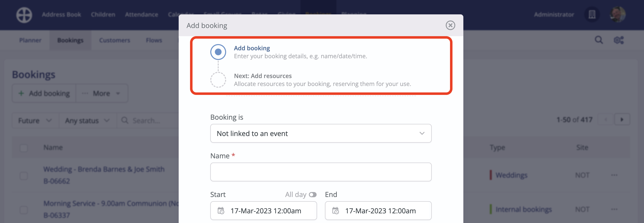This screenshot has height=223, width=644.
Task: Click inside the Name input field
Action: pyautogui.click(x=321, y=172)
